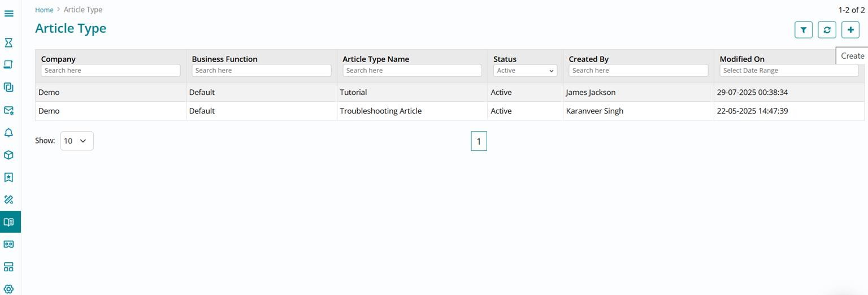This screenshot has height=295, width=868.
Task: Go to Home breadcrumb link
Action: (x=44, y=10)
